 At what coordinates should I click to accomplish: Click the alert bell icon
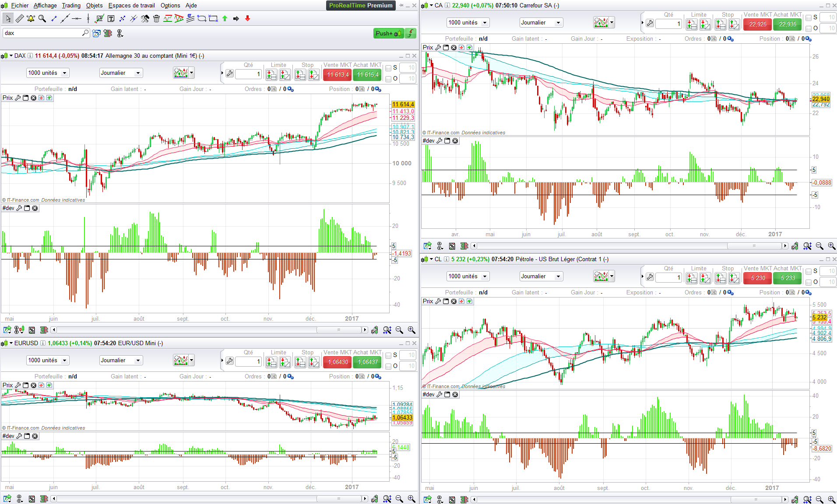[x=31, y=18]
